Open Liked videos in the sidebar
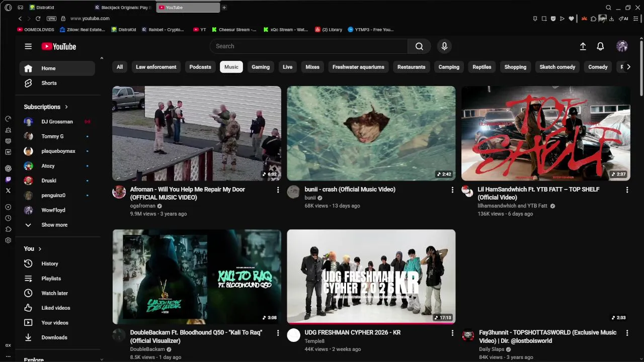The image size is (644, 362). pyautogui.click(x=57, y=308)
